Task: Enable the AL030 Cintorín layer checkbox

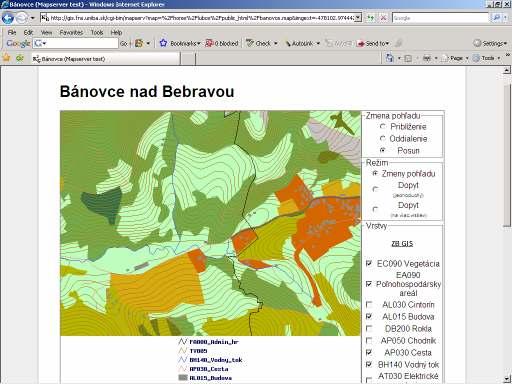Action: [x=369, y=304]
